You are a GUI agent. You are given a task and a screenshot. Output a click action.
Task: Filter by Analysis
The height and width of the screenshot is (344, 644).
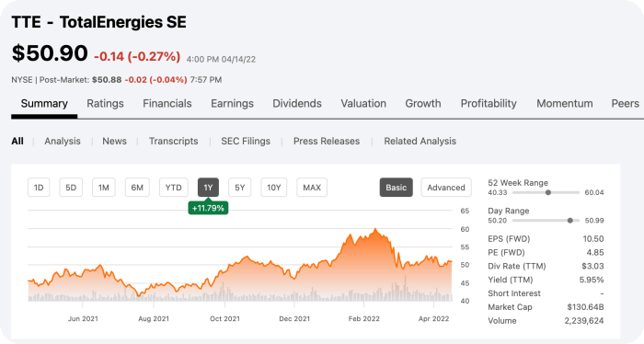tap(63, 142)
